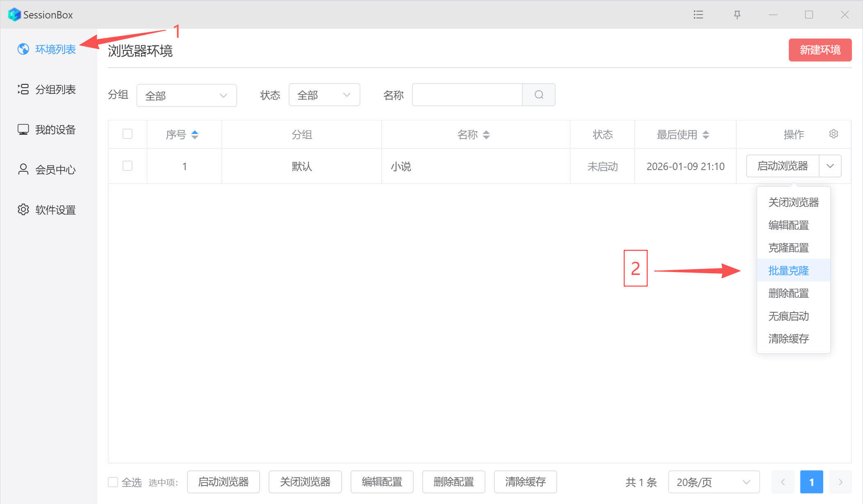Viewport: 863px width, 504px height.
Task: Open 会员中心 via its user icon
Action: [x=23, y=170]
